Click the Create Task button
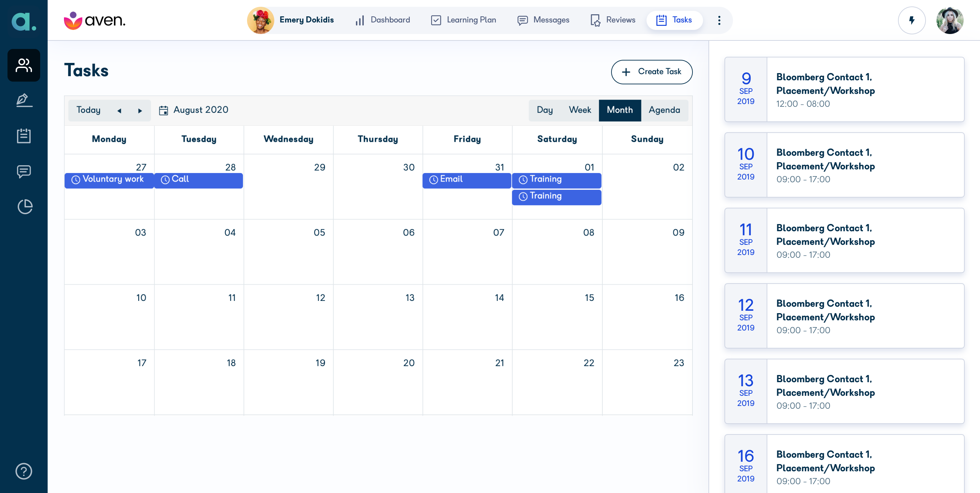Viewport: 980px width, 493px height. tap(651, 72)
